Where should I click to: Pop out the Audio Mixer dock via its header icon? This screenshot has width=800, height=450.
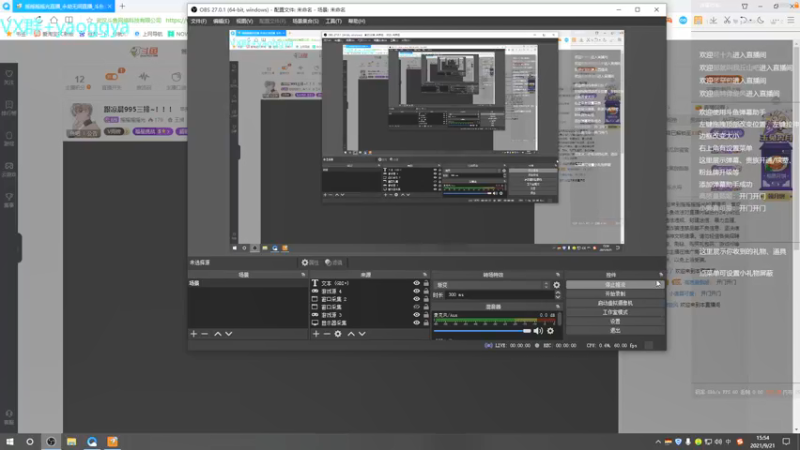[x=558, y=307]
